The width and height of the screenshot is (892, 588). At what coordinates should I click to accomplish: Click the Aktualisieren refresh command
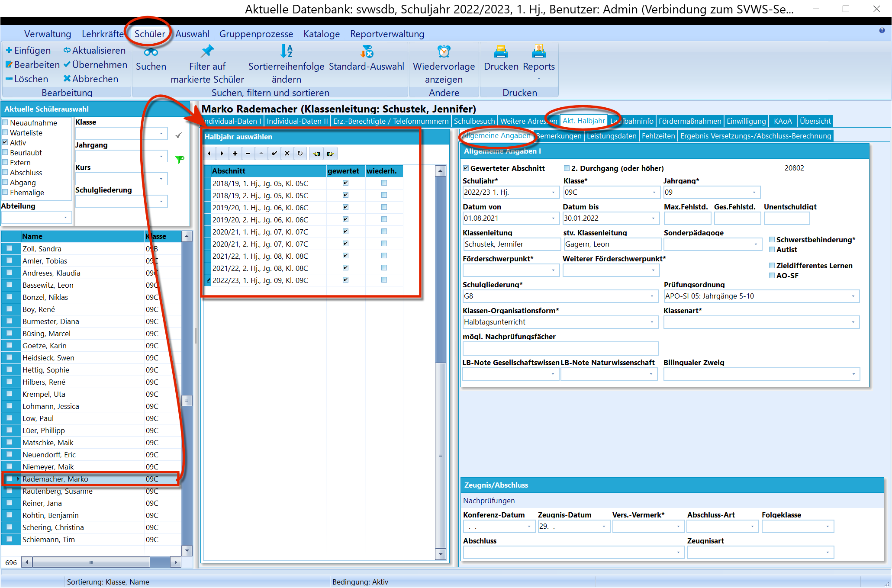tap(94, 51)
